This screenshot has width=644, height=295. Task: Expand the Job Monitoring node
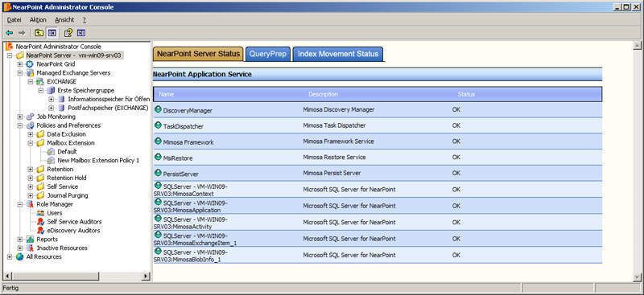(19, 117)
